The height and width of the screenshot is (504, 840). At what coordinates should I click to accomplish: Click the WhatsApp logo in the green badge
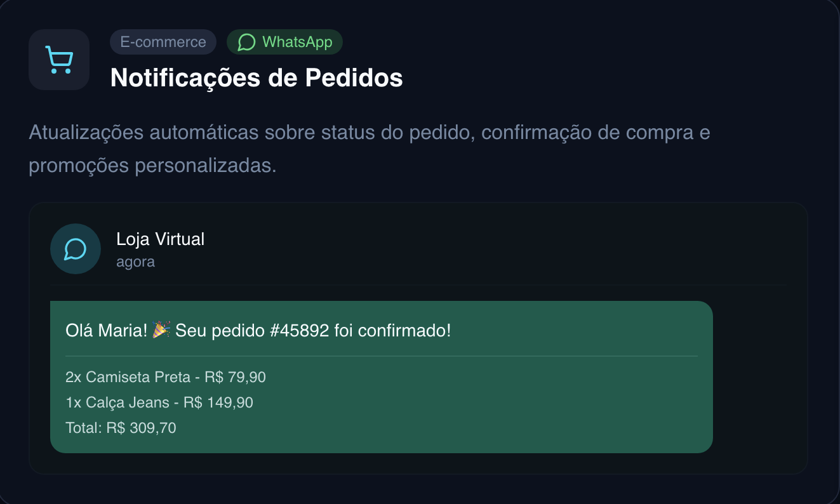[x=246, y=43]
